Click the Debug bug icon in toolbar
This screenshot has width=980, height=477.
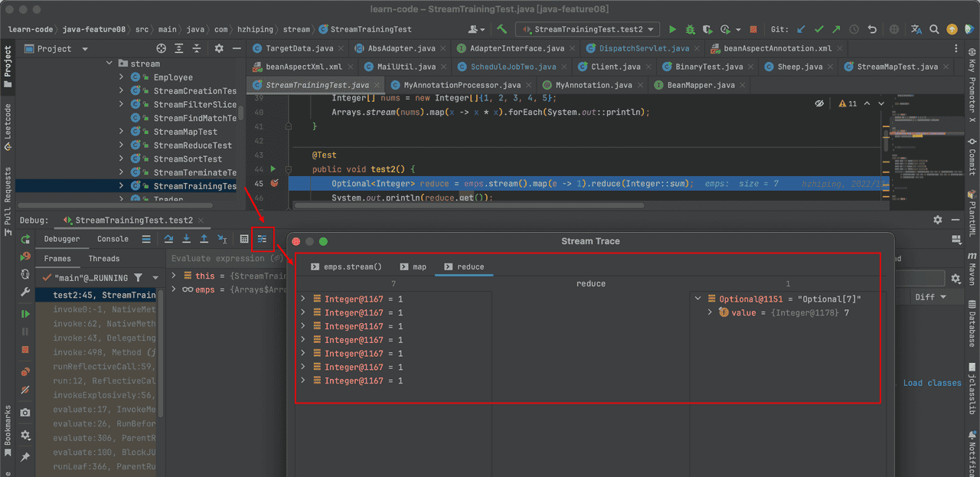click(x=690, y=30)
